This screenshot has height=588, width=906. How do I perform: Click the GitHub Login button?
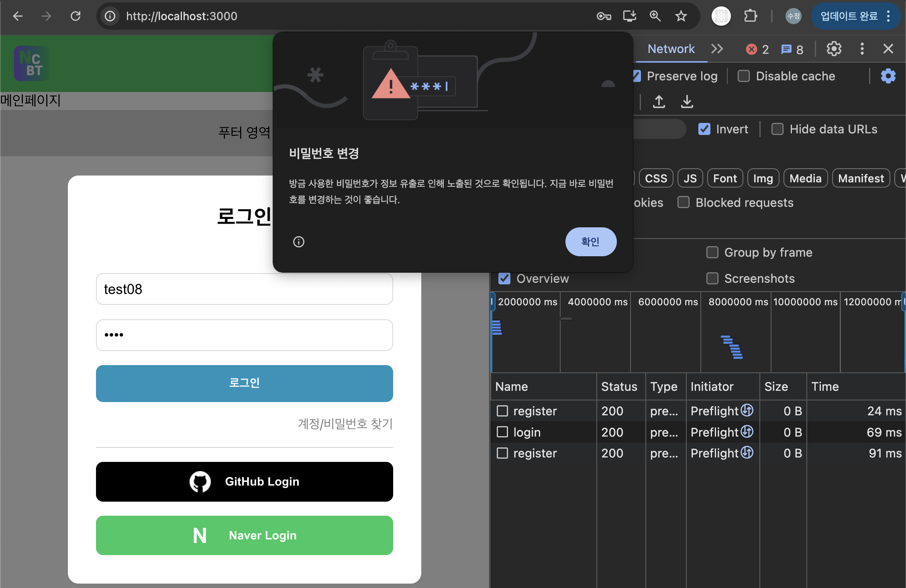click(x=244, y=482)
